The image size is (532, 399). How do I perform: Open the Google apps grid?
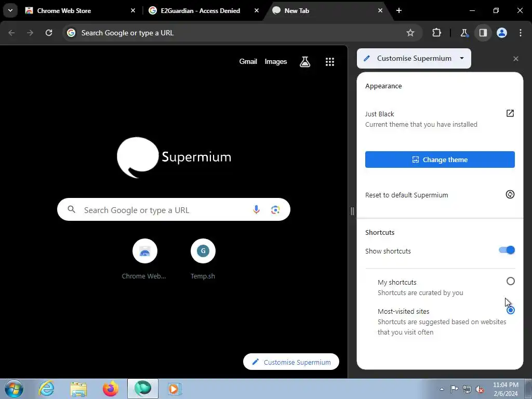tap(330, 61)
